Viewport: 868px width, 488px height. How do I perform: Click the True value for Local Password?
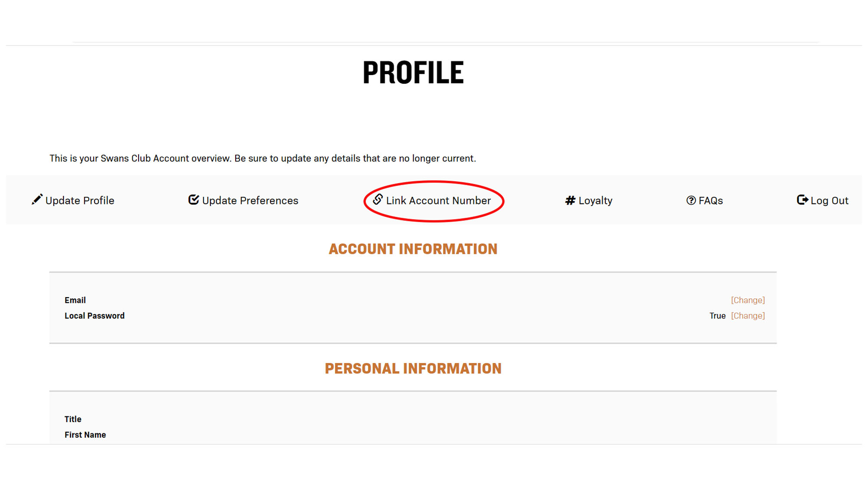click(717, 316)
